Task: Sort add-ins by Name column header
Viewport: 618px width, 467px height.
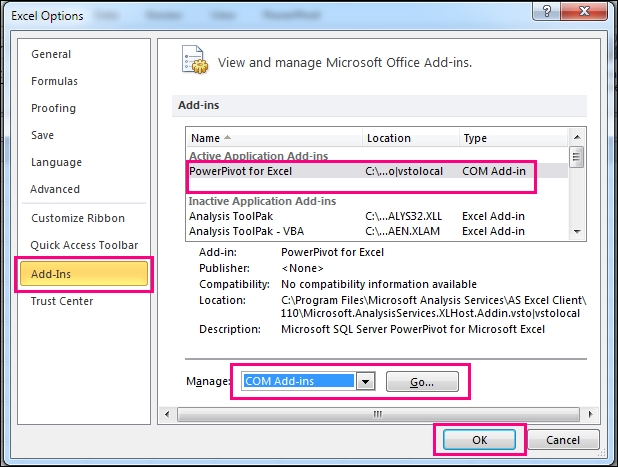Action: point(205,138)
